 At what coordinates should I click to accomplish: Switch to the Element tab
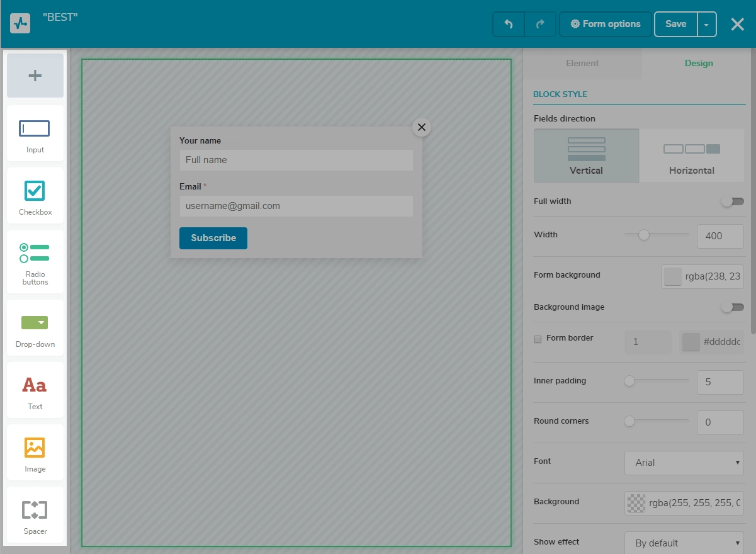coord(582,63)
